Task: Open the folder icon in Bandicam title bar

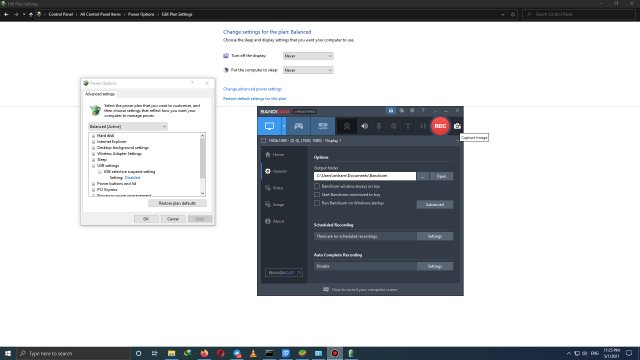Action: click(x=402, y=111)
